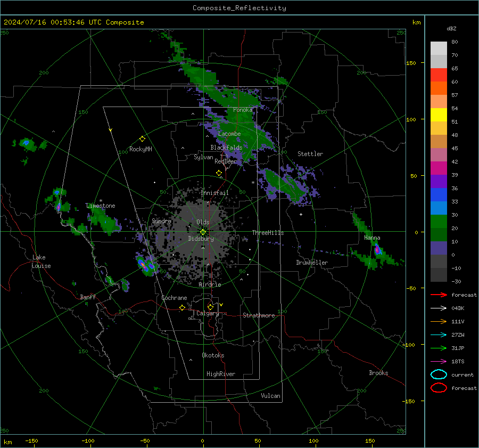
Task: Click the cyan current ellipse icon
Action: pos(439,374)
